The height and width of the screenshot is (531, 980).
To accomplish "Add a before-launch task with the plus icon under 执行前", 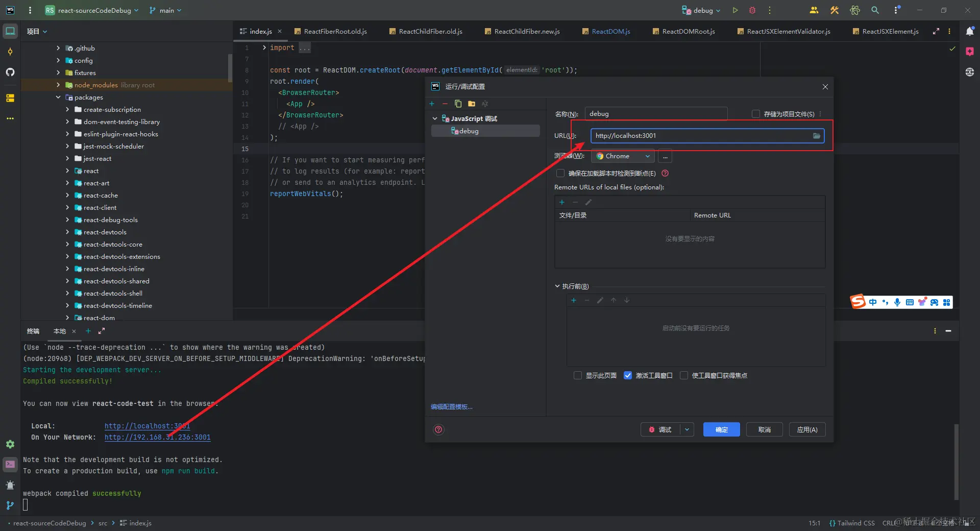I will 574,300.
